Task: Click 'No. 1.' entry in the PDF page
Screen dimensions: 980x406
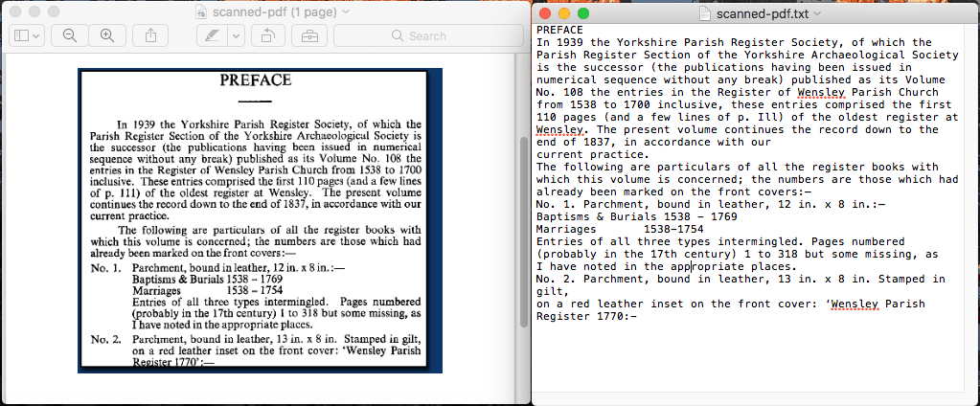Action: coord(105,268)
